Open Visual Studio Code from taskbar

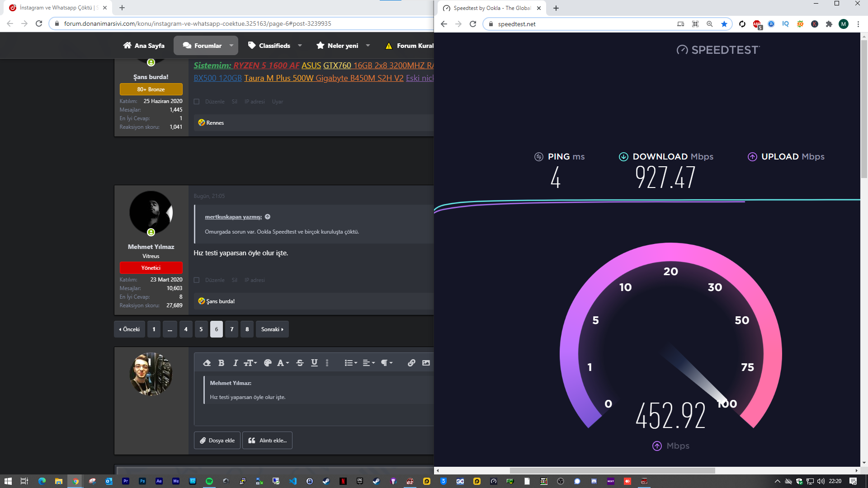click(x=293, y=481)
